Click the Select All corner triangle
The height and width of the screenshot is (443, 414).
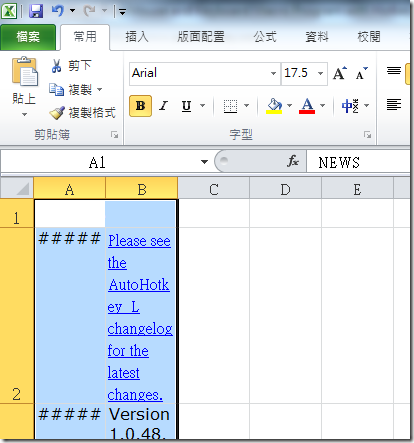tap(17, 188)
